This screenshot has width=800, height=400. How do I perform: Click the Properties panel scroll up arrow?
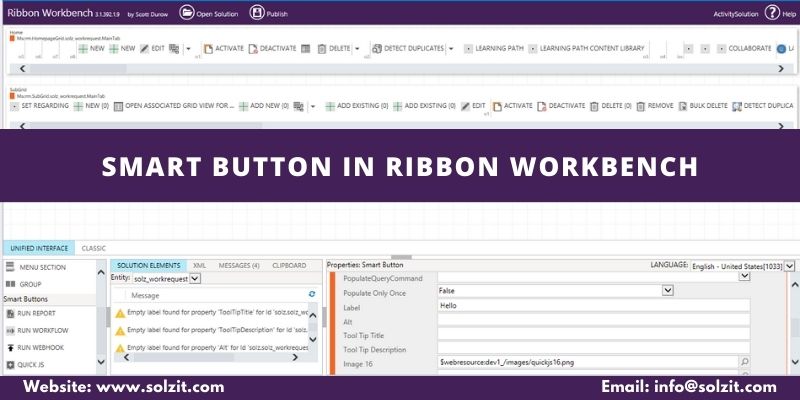click(794, 283)
